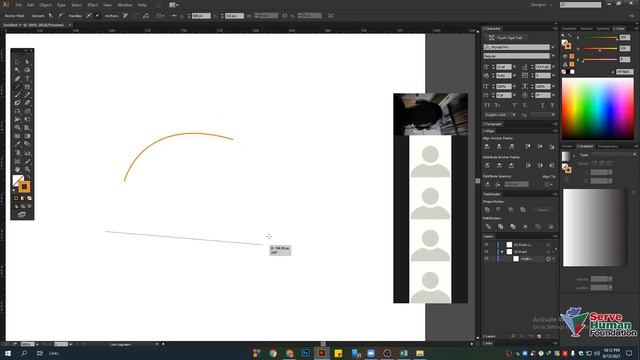Viewport: 640px width, 360px height.
Task: Open font style dropdown
Action: [553, 56]
